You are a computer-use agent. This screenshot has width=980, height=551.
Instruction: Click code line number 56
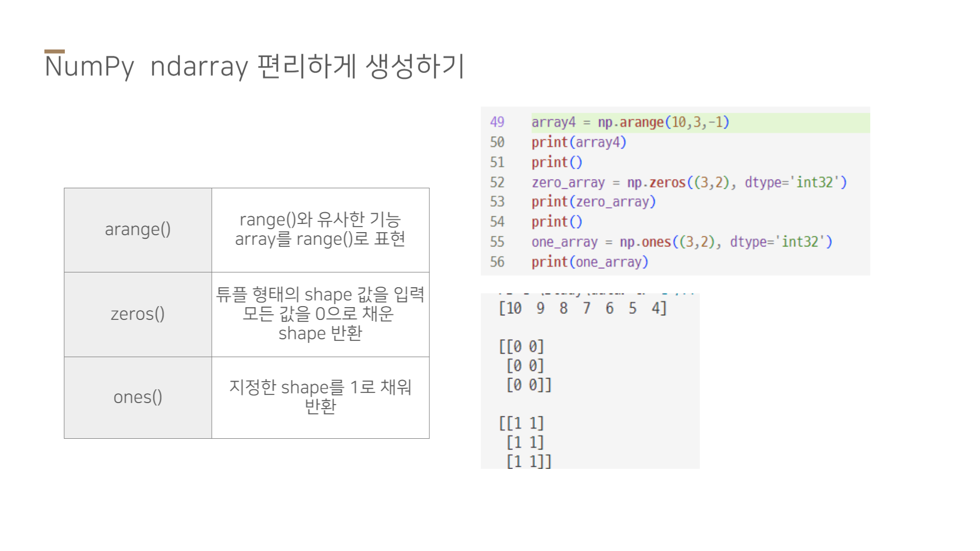(x=497, y=262)
